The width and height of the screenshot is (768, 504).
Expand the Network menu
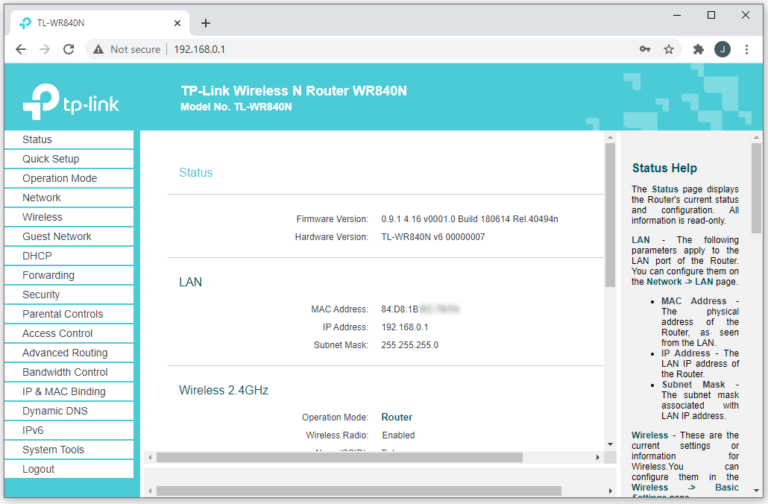pyautogui.click(x=69, y=198)
